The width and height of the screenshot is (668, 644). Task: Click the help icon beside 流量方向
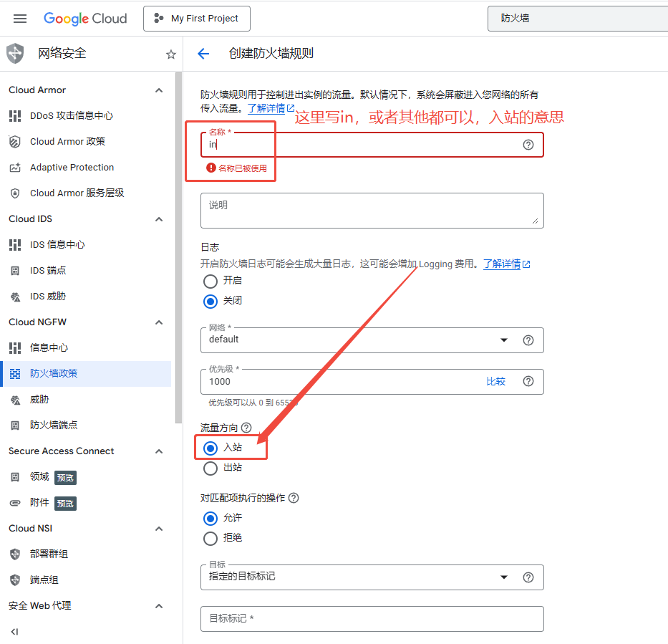coord(246,428)
